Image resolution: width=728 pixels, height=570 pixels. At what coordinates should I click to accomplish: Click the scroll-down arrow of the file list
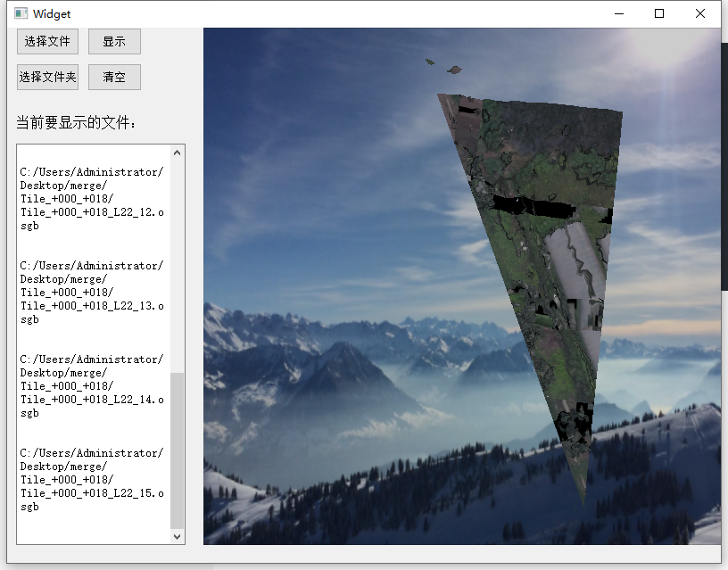coord(178,537)
